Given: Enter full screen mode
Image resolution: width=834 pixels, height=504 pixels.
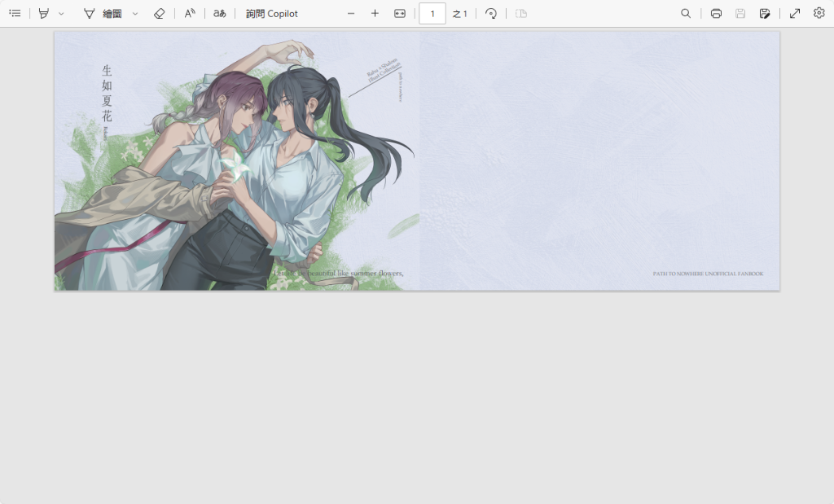Looking at the screenshot, I should click(795, 13).
